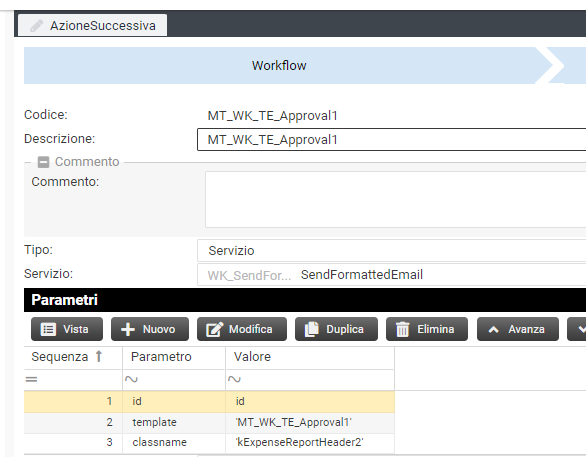Click the Workflow step in breadcrumb

[279, 65]
